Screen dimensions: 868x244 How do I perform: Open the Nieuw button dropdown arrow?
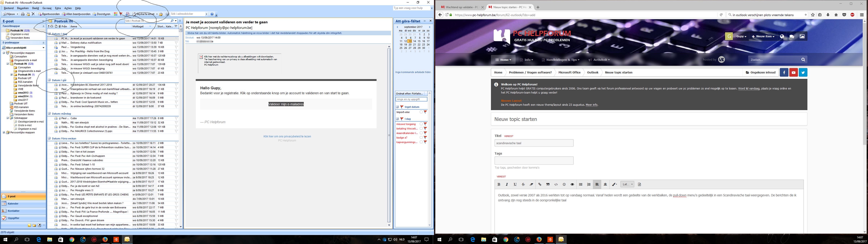[17, 14]
